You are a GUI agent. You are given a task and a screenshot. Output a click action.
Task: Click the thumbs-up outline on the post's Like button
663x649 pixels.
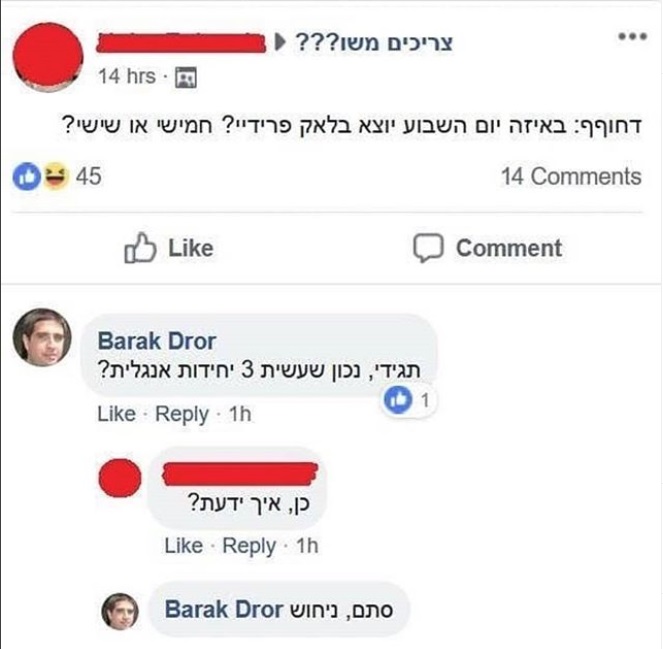coord(140,248)
